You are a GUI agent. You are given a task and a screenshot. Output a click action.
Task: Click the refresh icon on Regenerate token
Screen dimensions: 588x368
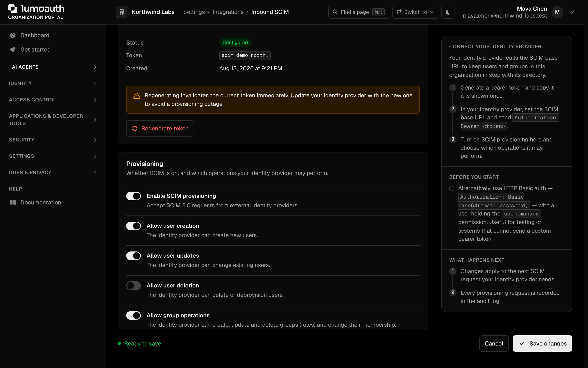[135, 128]
